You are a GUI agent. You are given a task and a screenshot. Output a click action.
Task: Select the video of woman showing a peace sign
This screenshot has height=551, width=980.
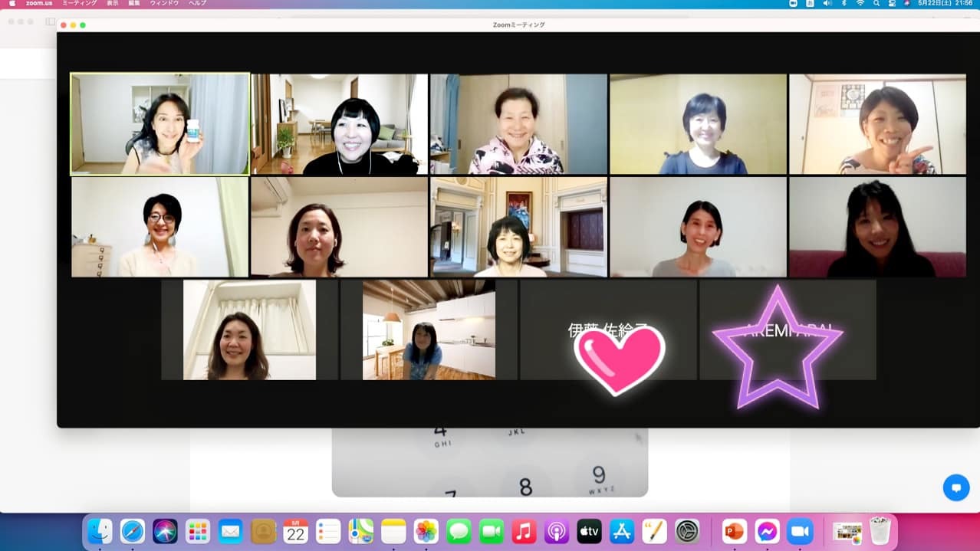point(877,124)
